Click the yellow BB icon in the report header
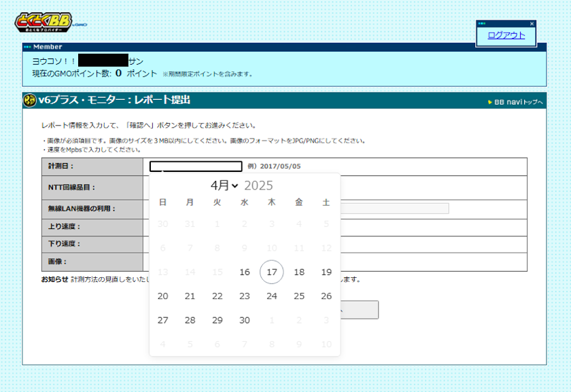The height and width of the screenshot is (392, 571). [30, 101]
